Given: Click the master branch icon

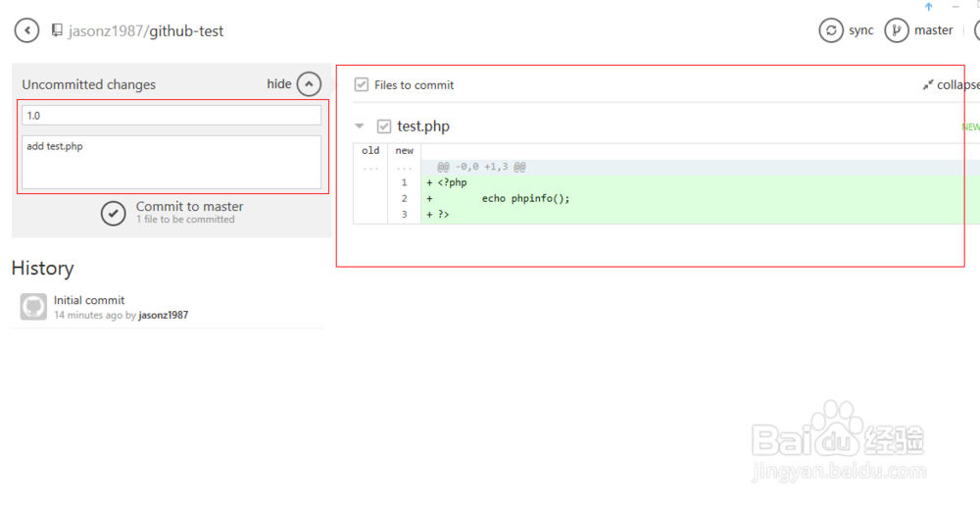Looking at the screenshot, I should tap(897, 30).
